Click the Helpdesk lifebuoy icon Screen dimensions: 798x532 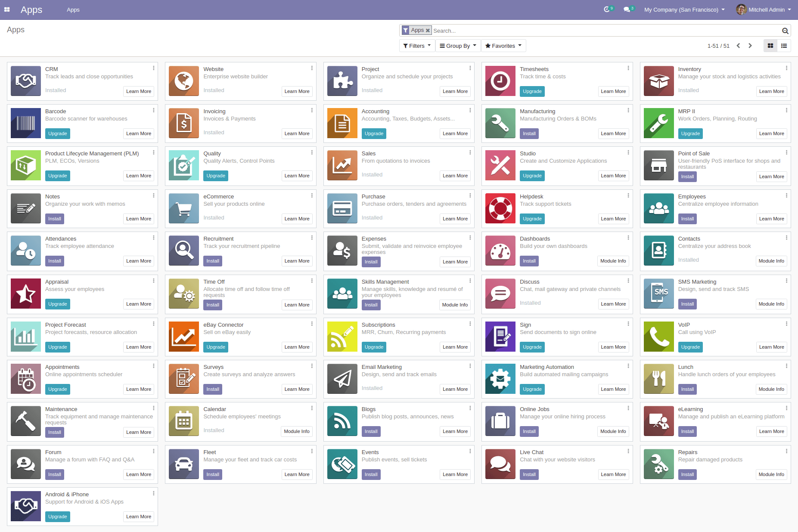[x=500, y=208]
